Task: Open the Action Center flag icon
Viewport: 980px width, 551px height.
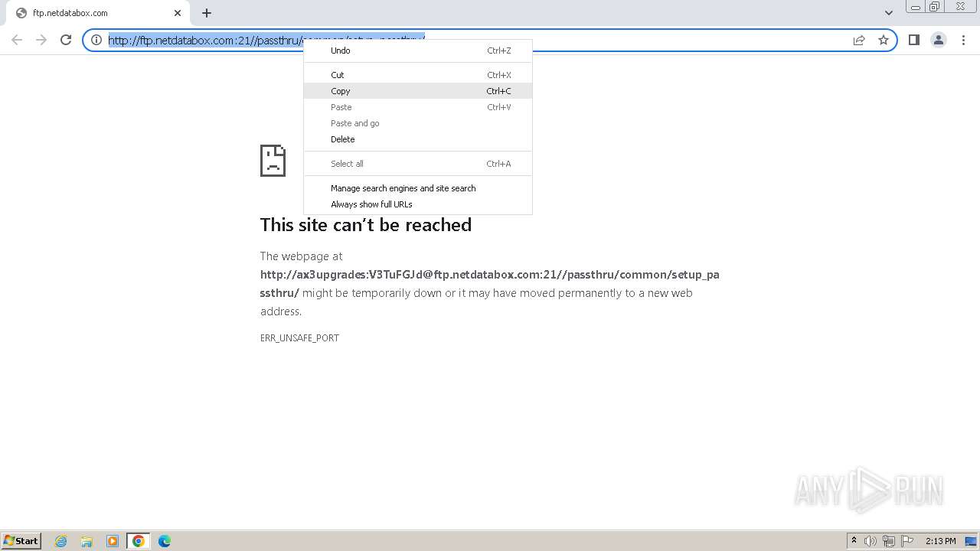Action: 907,540
